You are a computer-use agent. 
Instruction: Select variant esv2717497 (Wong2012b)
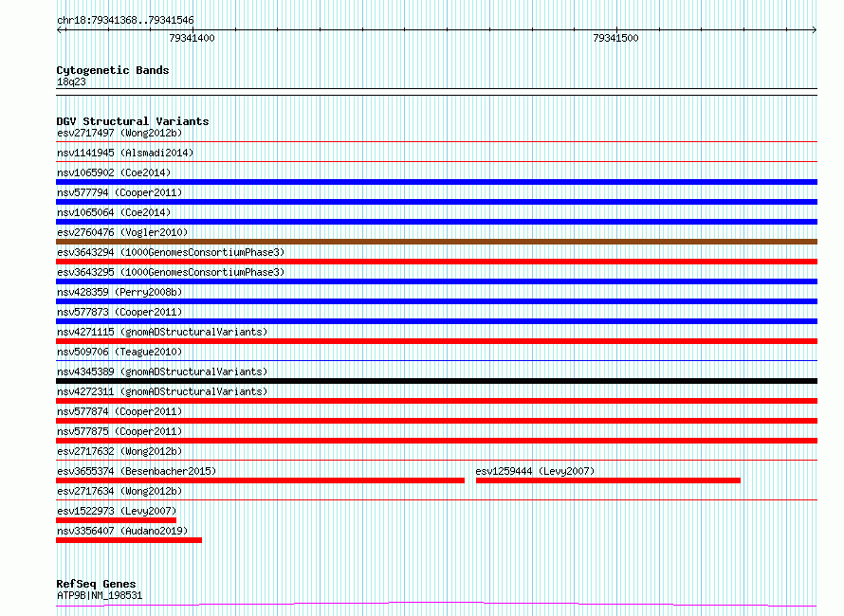coord(119,133)
